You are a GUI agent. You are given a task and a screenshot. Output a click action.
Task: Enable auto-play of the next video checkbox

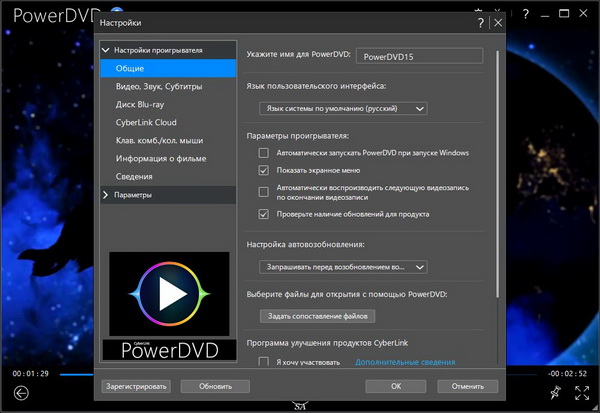click(264, 191)
